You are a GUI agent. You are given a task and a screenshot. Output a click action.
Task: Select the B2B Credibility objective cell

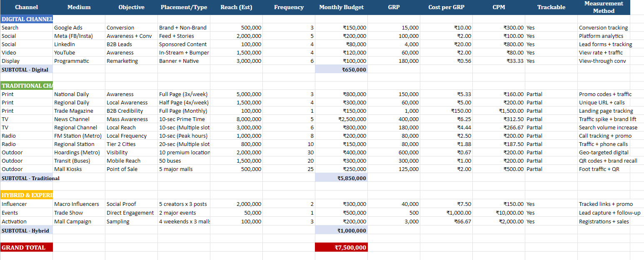131,111
